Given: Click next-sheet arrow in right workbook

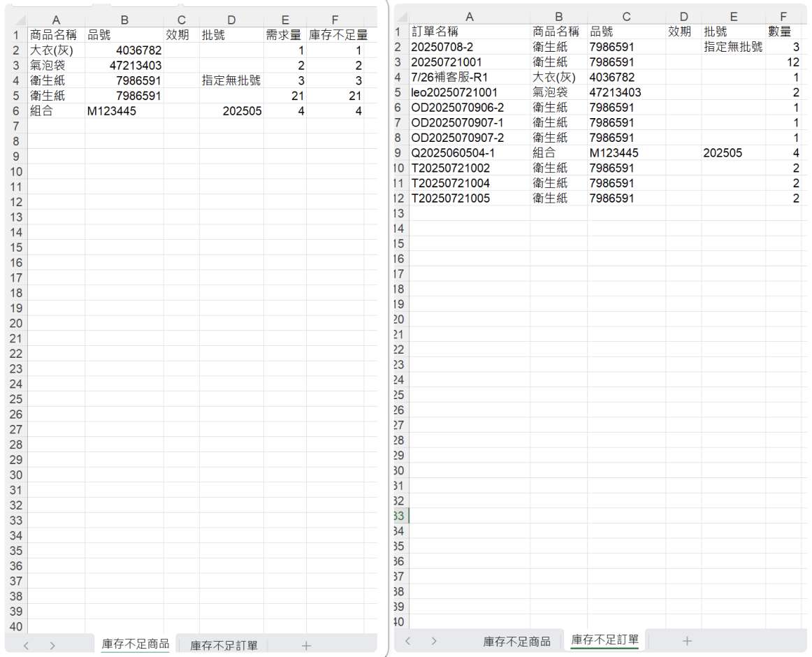Looking at the screenshot, I should (434, 641).
